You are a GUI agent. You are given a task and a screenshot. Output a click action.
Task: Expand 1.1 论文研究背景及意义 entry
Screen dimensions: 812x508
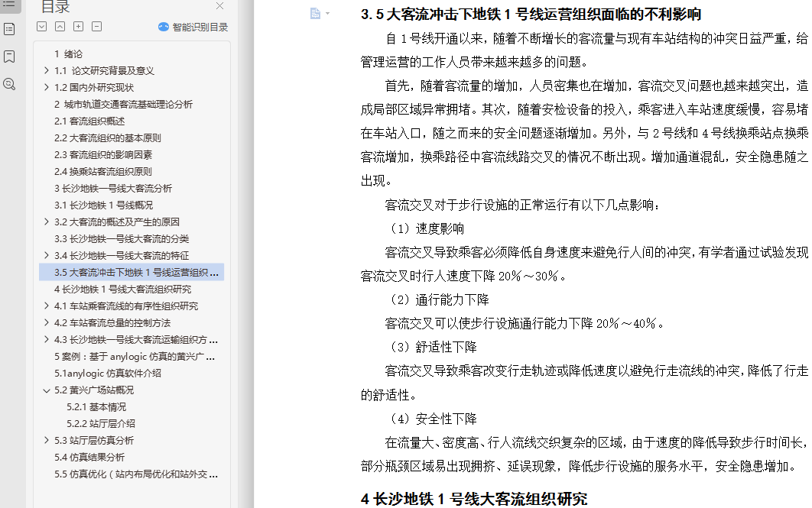pyautogui.click(x=47, y=70)
